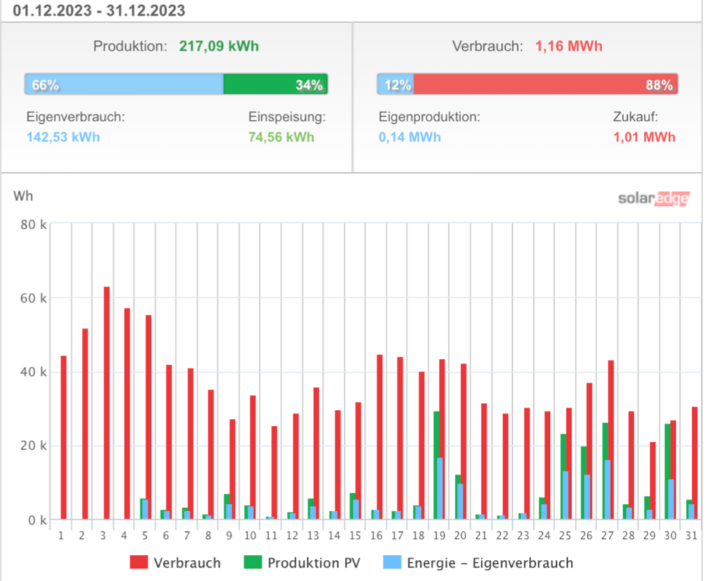Select the red consumption bar on day 1
The image size is (728, 581).
coord(64,437)
